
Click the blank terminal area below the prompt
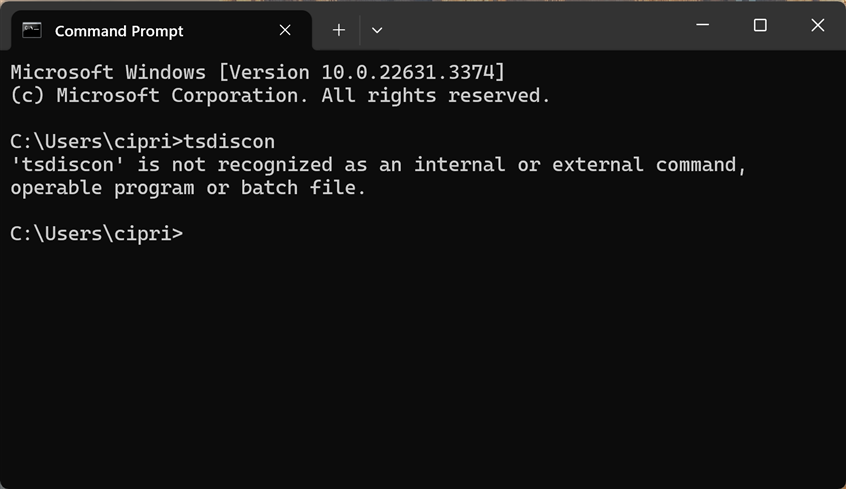pyautogui.click(x=420, y=360)
